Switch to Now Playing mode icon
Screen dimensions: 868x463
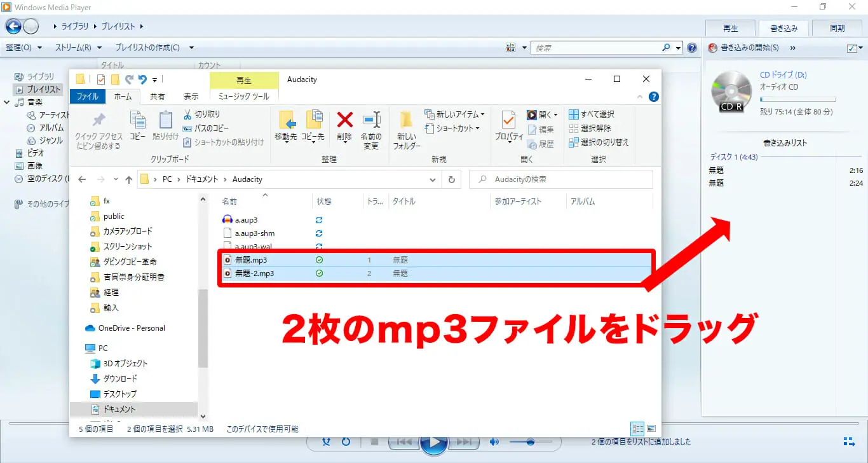point(849,441)
